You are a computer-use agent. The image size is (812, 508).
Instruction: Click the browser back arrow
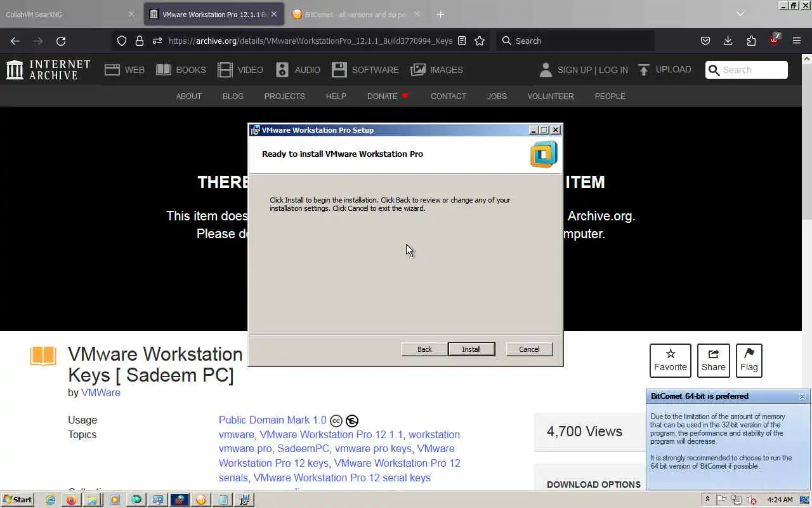[15, 41]
